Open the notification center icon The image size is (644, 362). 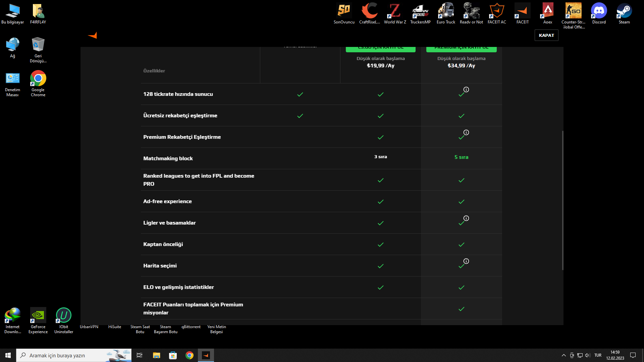633,355
